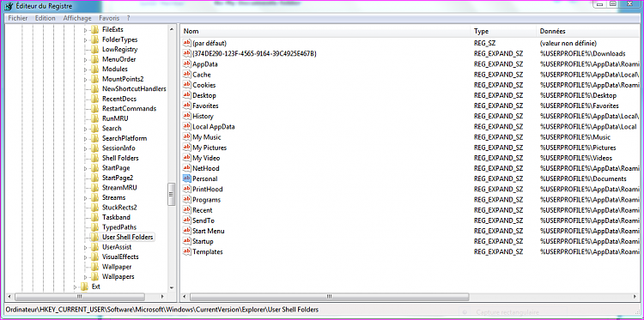The height and width of the screenshot is (320, 644).
Task: Click the tree pane's up scroll arrow
Action: (x=172, y=28)
